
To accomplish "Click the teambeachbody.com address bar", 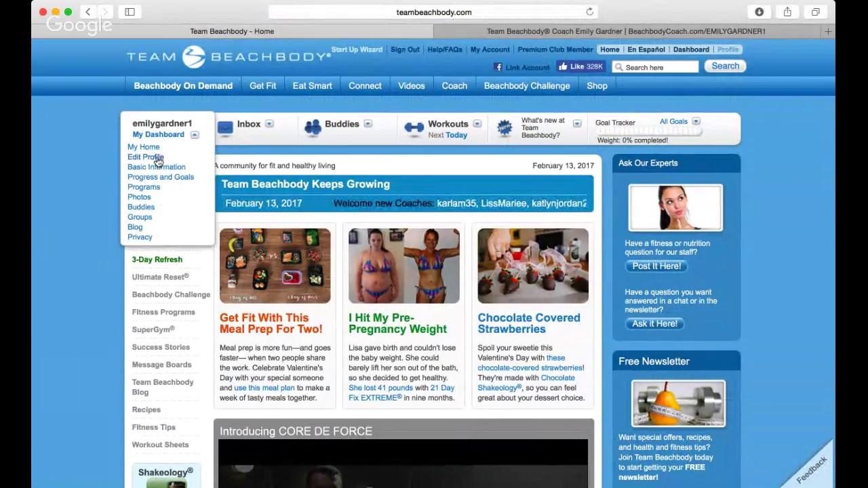I will [434, 12].
